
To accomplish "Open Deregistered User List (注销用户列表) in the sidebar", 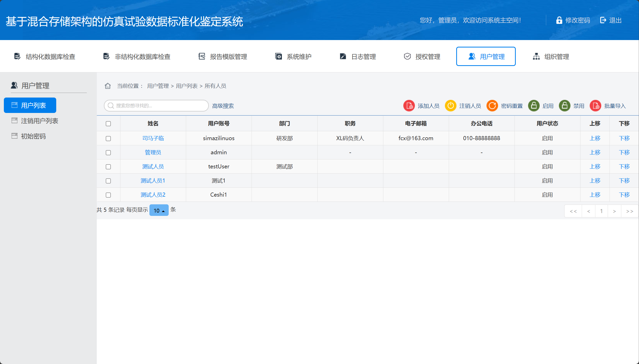I will (x=40, y=121).
